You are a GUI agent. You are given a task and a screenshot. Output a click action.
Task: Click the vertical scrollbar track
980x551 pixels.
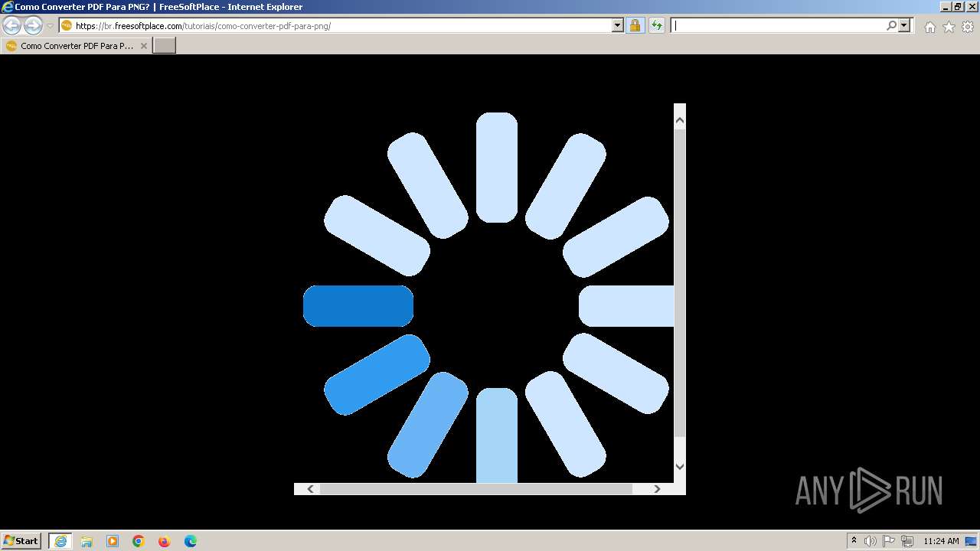coord(680,448)
